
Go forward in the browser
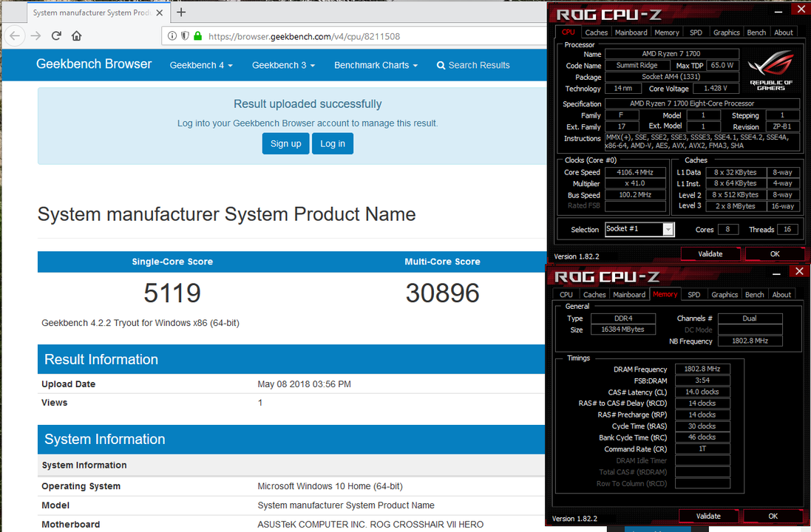[x=35, y=35]
